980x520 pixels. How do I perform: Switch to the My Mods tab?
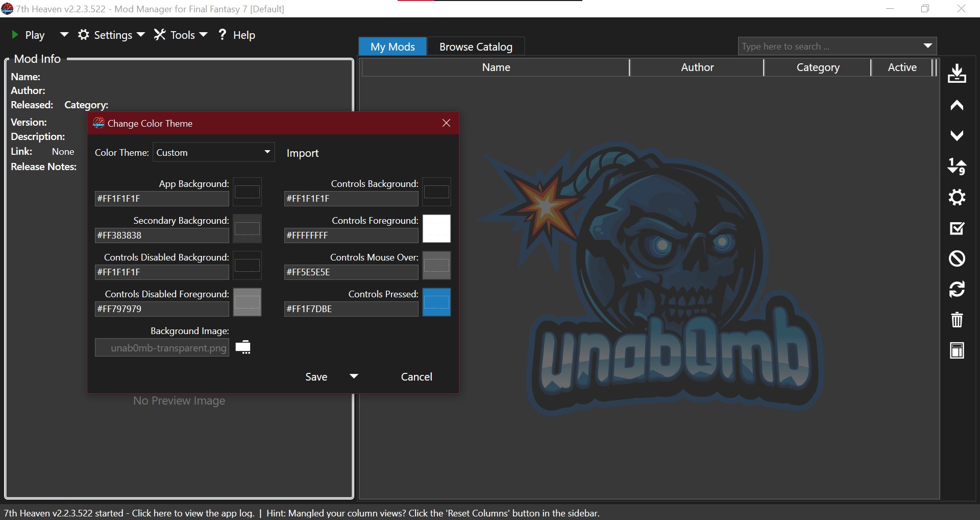point(393,46)
